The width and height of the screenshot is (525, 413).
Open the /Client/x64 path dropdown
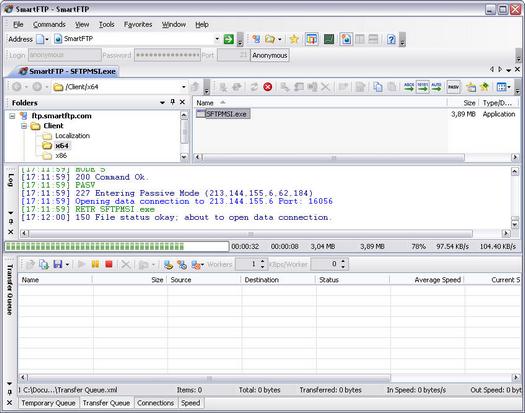point(183,87)
